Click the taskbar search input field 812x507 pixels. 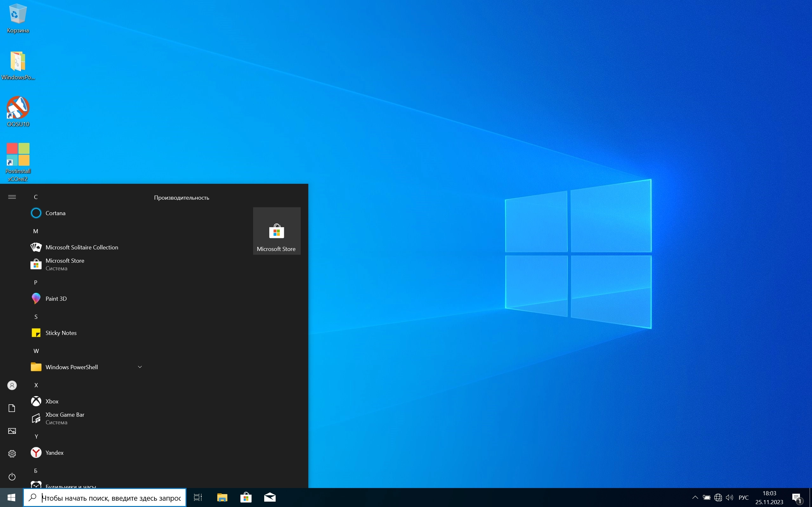pos(111,498)
